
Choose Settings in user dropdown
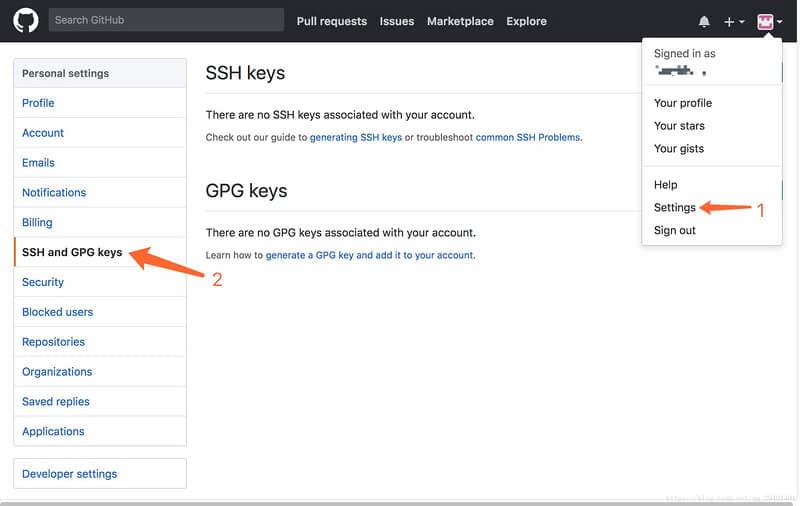coord(674,208)
